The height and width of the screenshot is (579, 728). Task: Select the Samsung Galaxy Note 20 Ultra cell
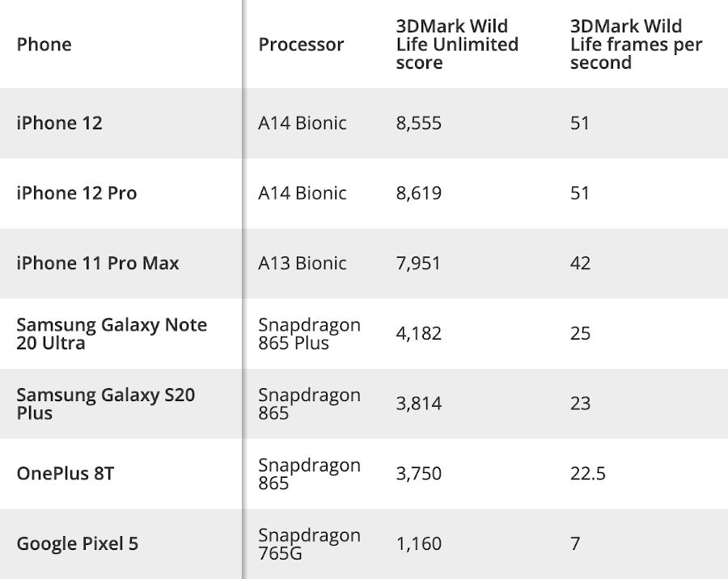point(112,333)
